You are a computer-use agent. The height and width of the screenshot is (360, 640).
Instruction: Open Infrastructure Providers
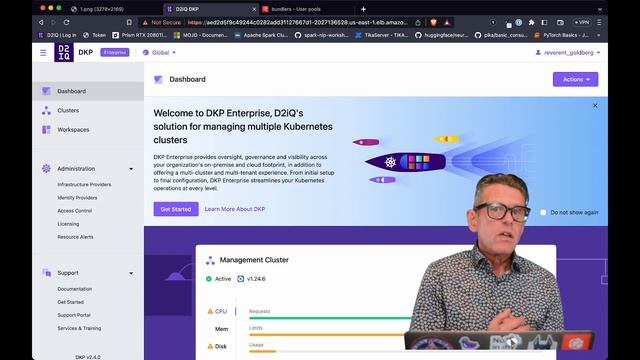click(84, 184)
